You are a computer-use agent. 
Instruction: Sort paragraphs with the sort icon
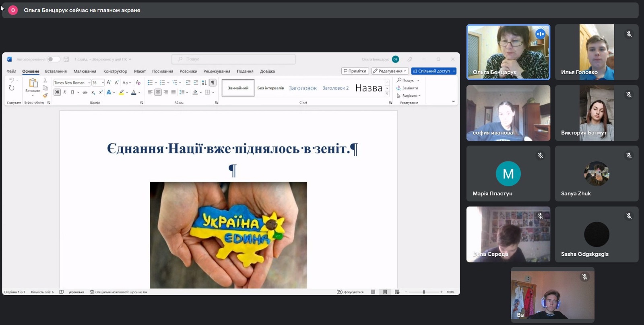(204, 83)
